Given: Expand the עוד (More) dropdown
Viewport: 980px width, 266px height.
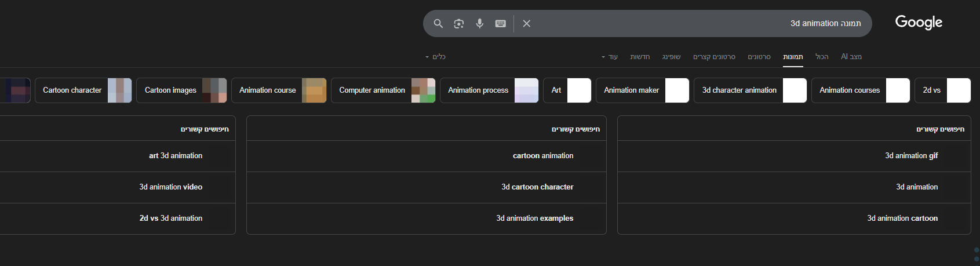Looking at the screenshot, I should tap(610, 57).
